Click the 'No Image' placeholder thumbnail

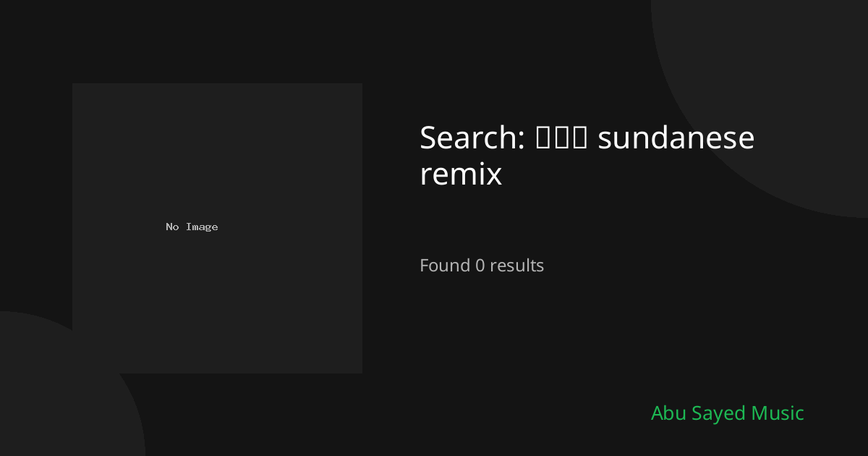[x=217, y=228]
